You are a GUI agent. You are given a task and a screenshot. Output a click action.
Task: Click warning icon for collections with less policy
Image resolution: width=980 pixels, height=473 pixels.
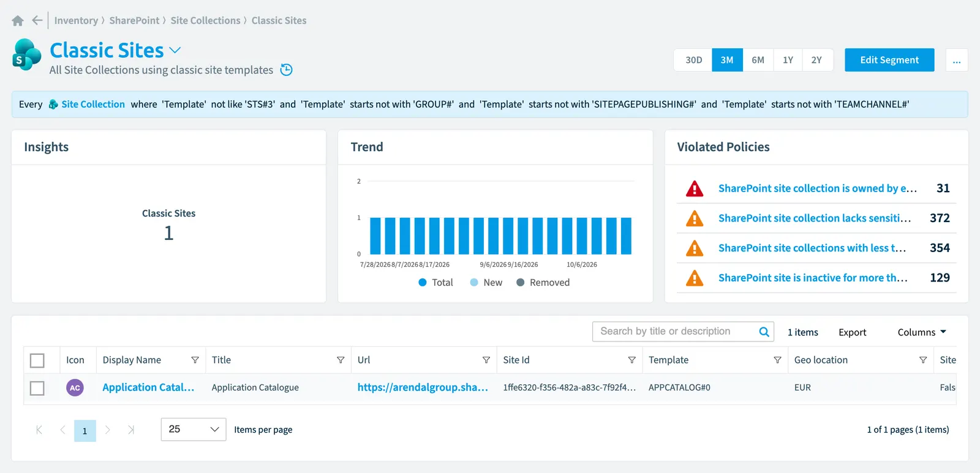(695, 248)
